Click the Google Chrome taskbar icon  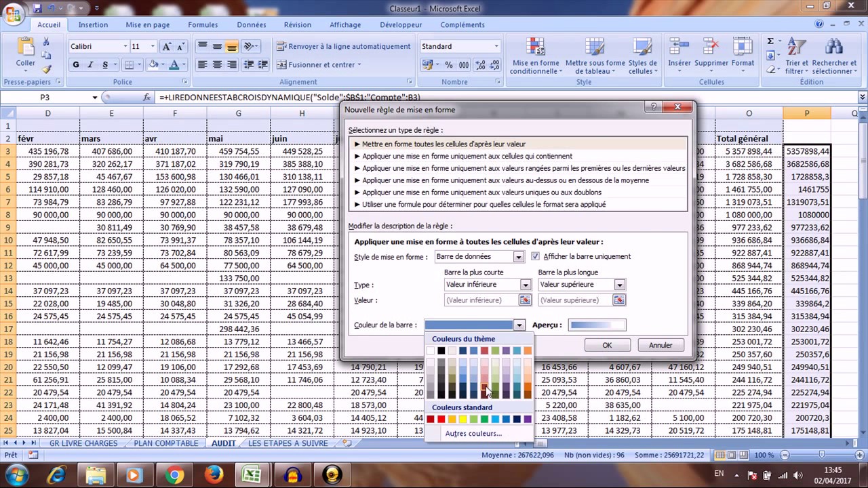pyautogui.click(x=174, y=474)
